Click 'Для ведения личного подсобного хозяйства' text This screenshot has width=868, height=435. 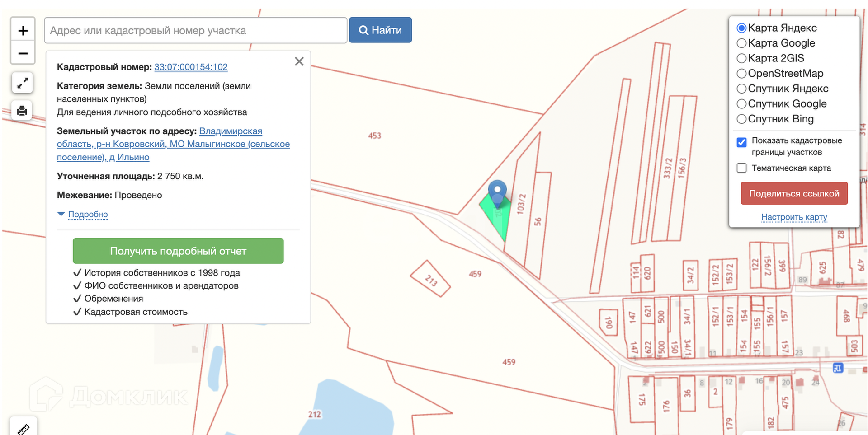tap(152, 112)
